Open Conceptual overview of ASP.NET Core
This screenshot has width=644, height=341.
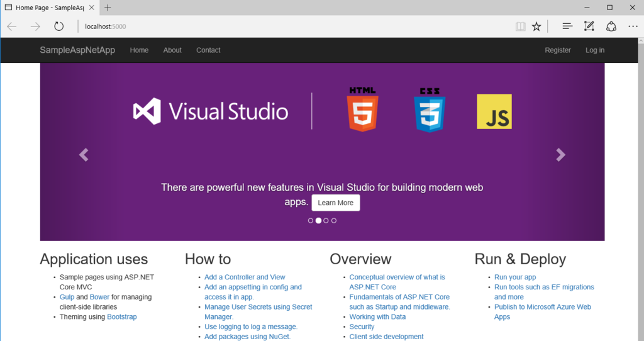point(397,282)
